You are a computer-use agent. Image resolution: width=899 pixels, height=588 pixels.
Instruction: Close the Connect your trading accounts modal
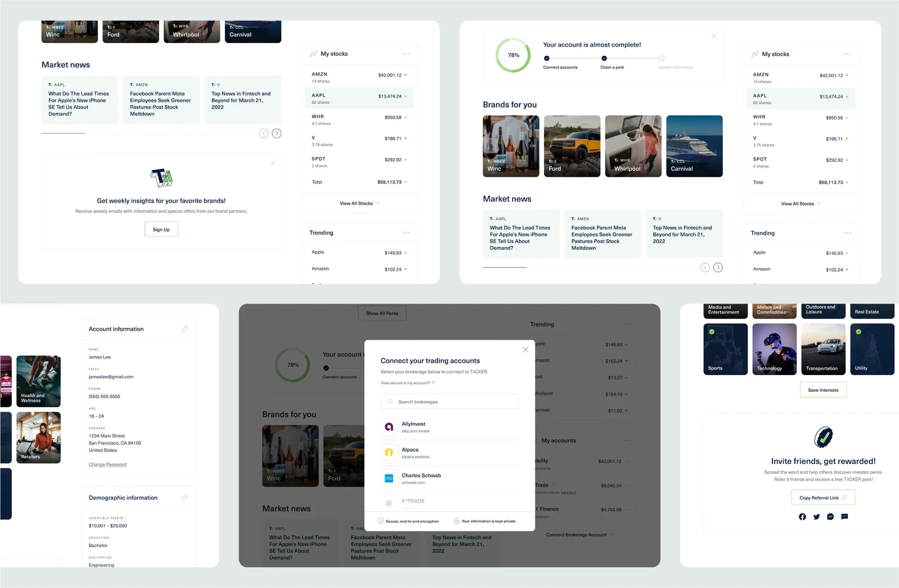click(525, 349)
